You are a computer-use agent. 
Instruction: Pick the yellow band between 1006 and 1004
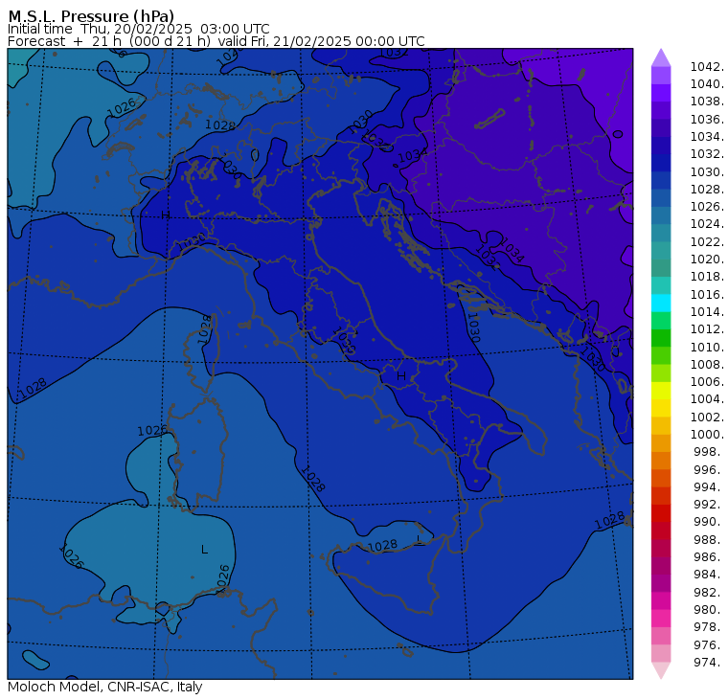coord(661,391)
